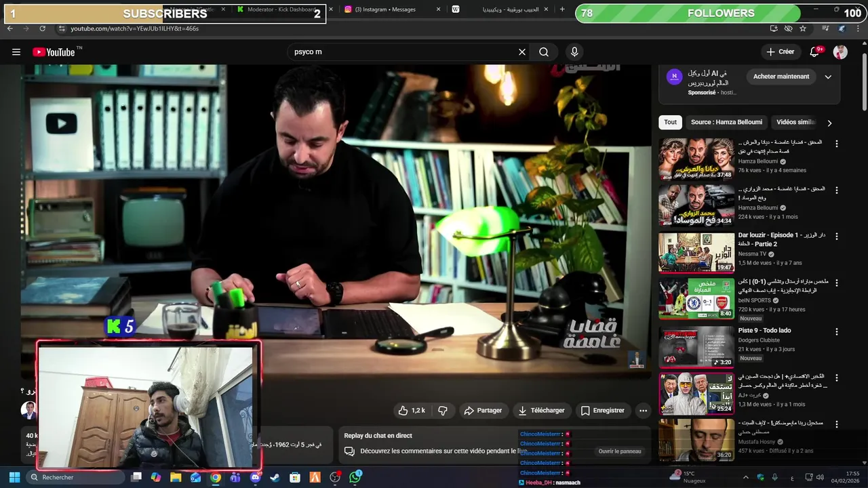This screenshot has height=488, width=868.
Task: Open File Explorer from taskbar
Action: pos(176,477)
